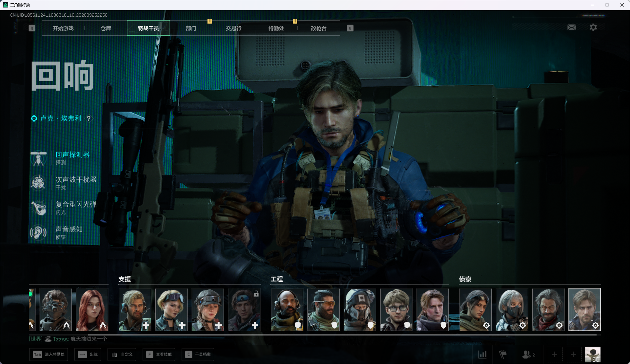Close the 三角洲行动 window
The height and width of the screenshot is (364, 630).
coord(622,5)
